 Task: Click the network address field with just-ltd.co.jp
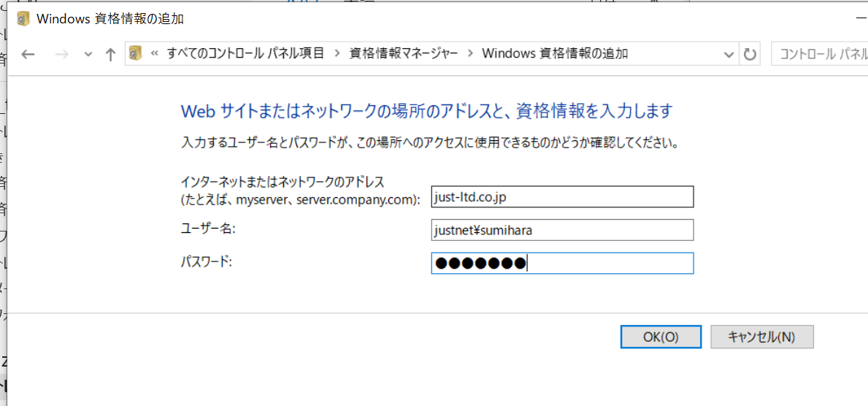562,197
